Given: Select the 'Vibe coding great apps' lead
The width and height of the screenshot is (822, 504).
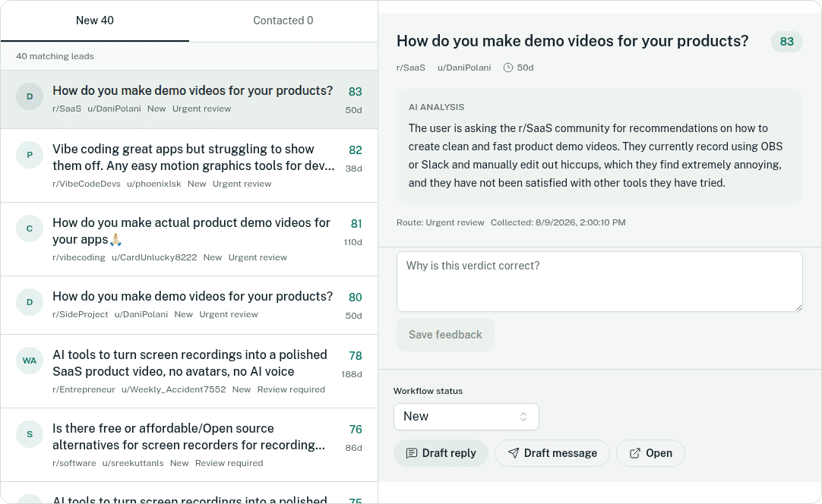Looking at the screenshot, I should click(188, 165).
